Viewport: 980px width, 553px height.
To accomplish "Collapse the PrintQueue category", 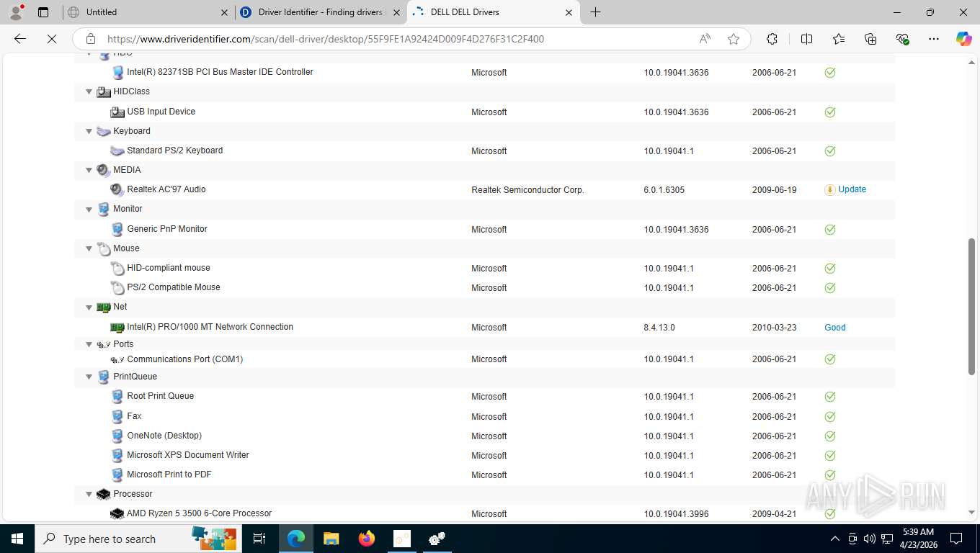I will click(89, 377).
